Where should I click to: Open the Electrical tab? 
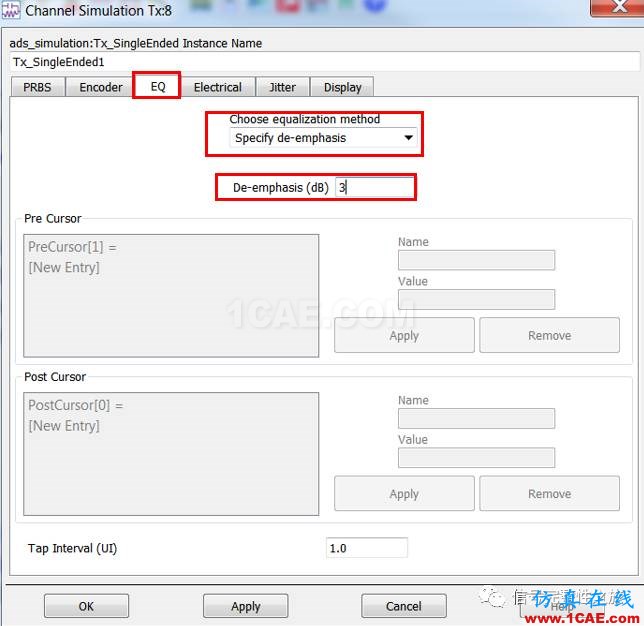point(217,87)
